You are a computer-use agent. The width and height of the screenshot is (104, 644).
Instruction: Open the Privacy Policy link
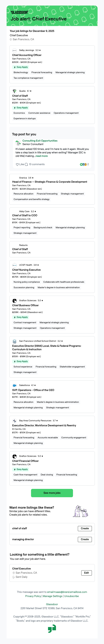tap(33, 596)
